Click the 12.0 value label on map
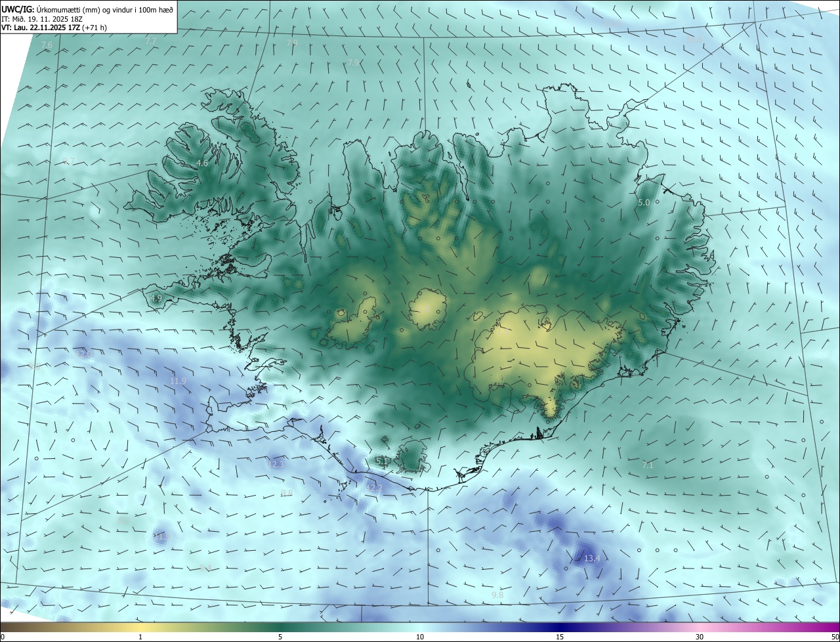The width and height of the screenshot is (840, 642). pos(84,354)
